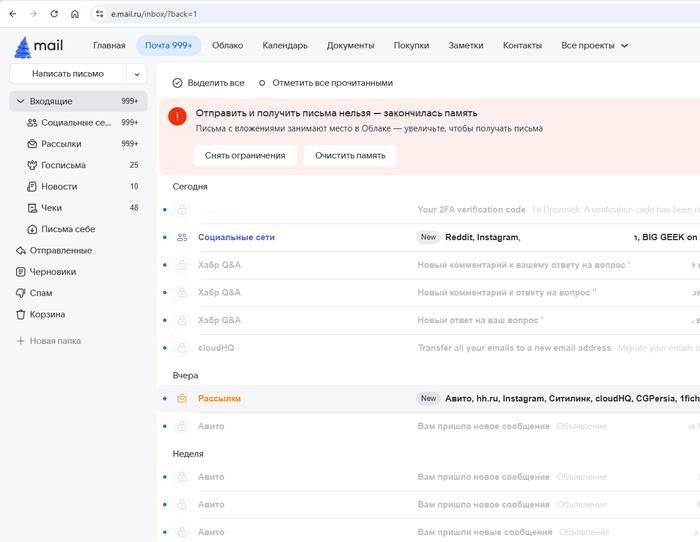
Task: Go to the Облако tab
Action: point(227,46)
